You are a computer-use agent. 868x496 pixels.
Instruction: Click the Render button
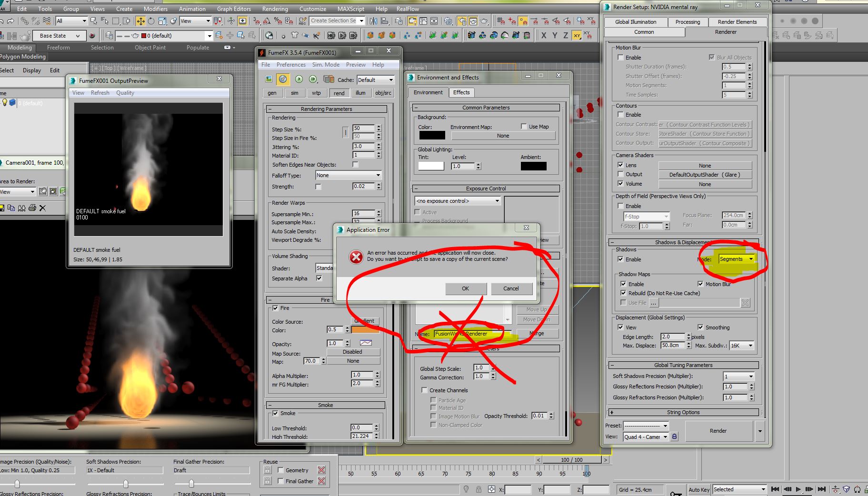(718, 431)
